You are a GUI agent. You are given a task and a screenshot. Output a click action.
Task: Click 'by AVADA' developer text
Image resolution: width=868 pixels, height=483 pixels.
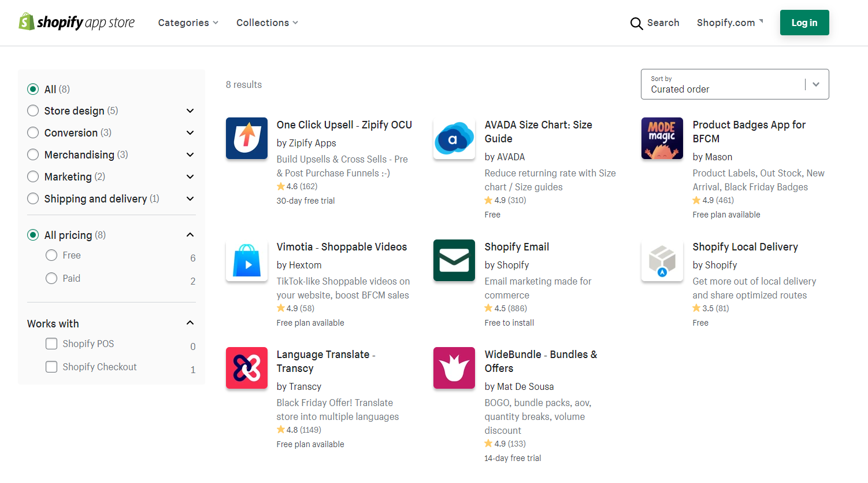(505, 157)
